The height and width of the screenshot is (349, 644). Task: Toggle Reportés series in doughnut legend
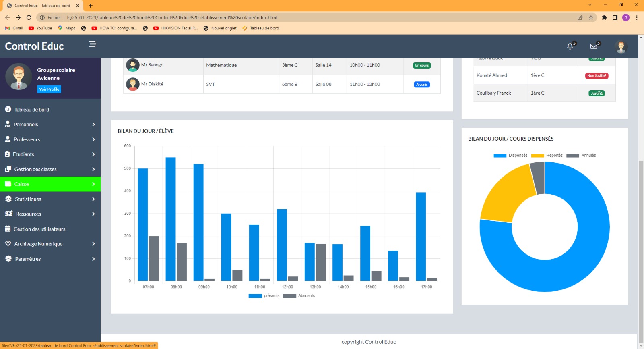pos(547,156)
